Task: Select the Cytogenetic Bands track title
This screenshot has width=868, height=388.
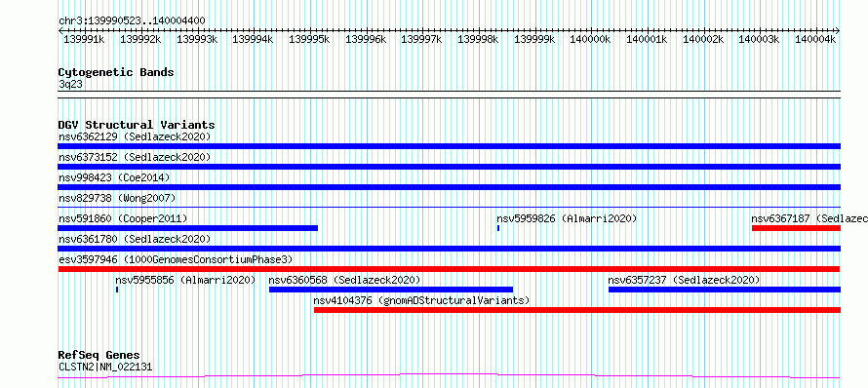Action: 116,72
